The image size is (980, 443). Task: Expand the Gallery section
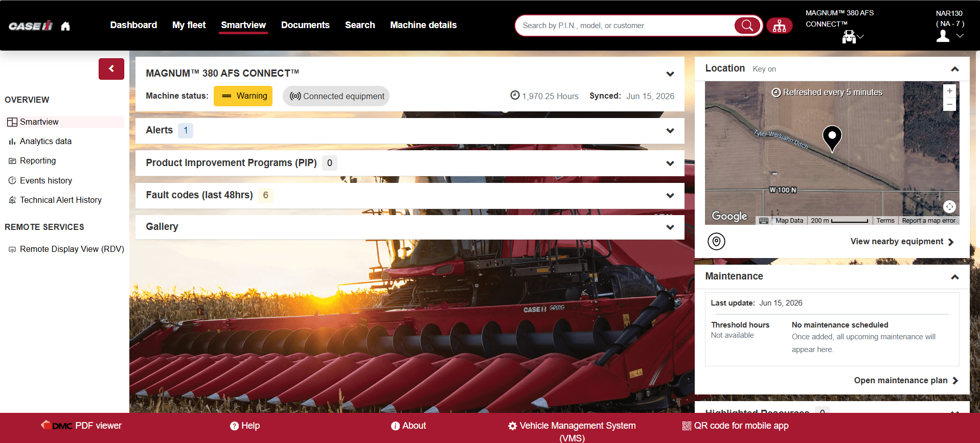[670, 227]
